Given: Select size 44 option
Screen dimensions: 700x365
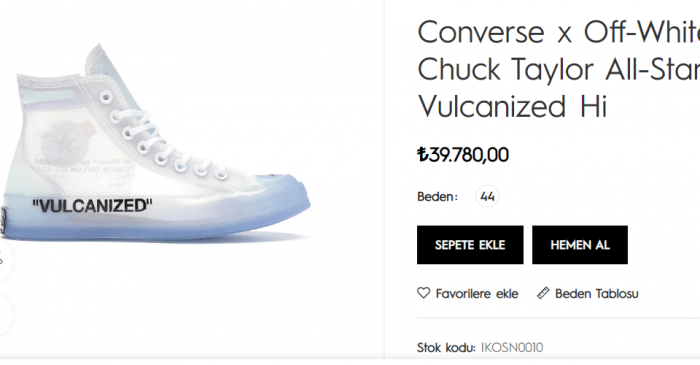Looking at the screenshot, I should 487,196.
